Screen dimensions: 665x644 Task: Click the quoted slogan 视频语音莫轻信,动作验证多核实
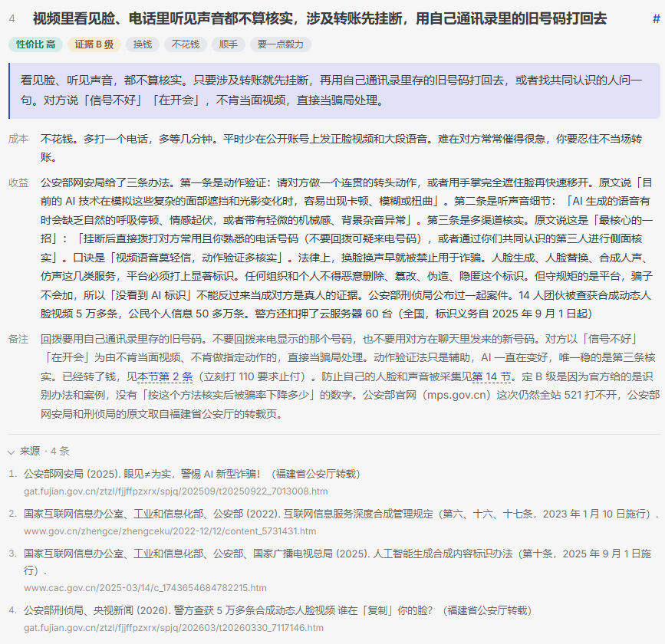tap(197, 258)
